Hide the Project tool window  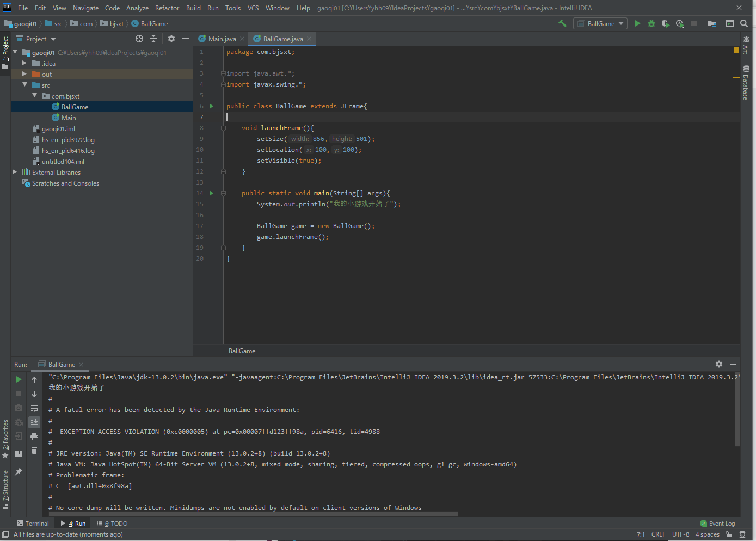186,39
